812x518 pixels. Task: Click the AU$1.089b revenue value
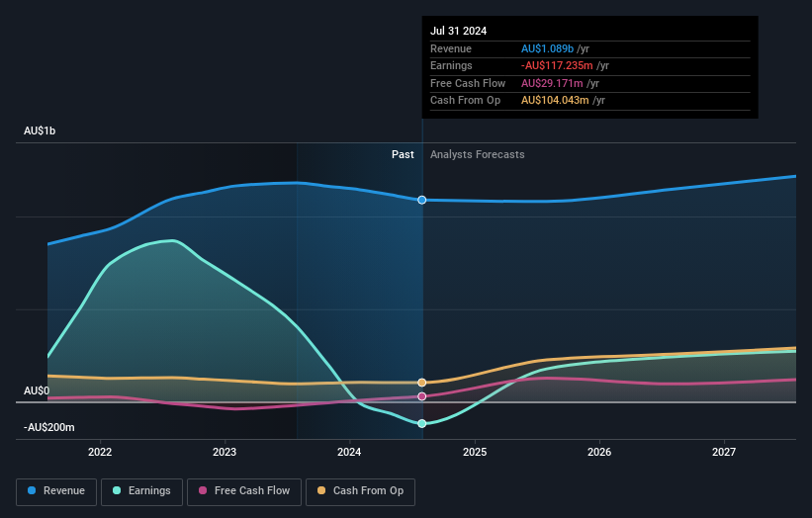pos(547,48)
